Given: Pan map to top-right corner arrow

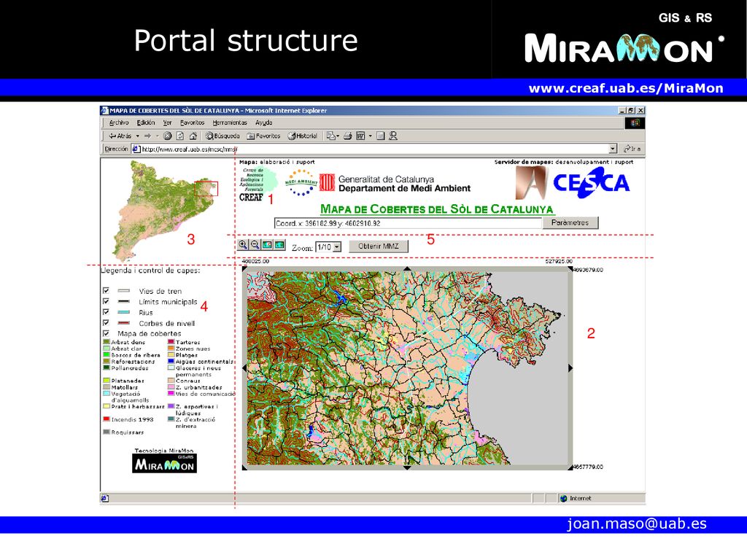Looking at the screenshot, I should coord(570,269).
